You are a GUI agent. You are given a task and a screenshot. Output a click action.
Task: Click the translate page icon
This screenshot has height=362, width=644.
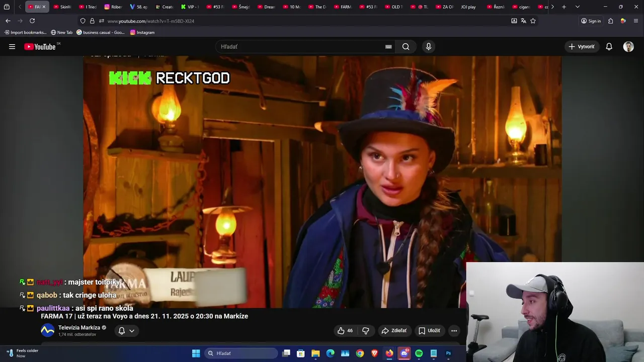523,21
